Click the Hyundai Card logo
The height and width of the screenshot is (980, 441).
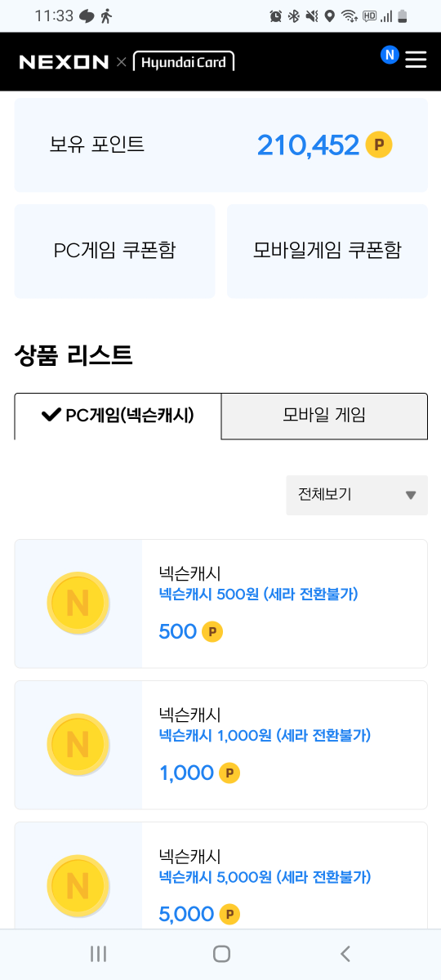click(x=184, y=61)
